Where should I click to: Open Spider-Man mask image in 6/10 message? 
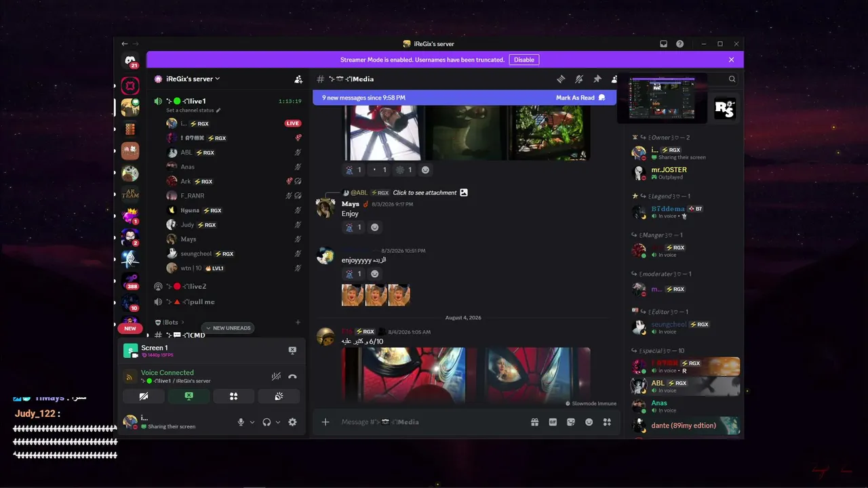click(403, 375)
